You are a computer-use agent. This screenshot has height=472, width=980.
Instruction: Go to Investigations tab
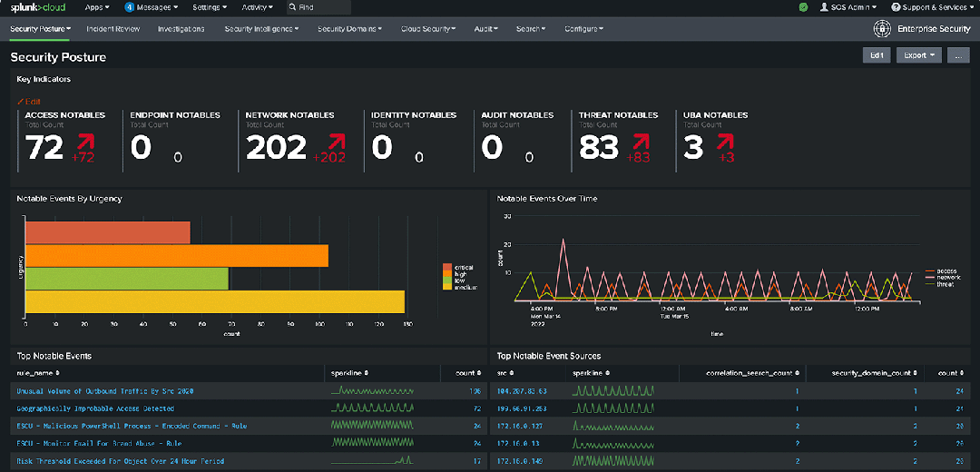[x=181, y=29]
